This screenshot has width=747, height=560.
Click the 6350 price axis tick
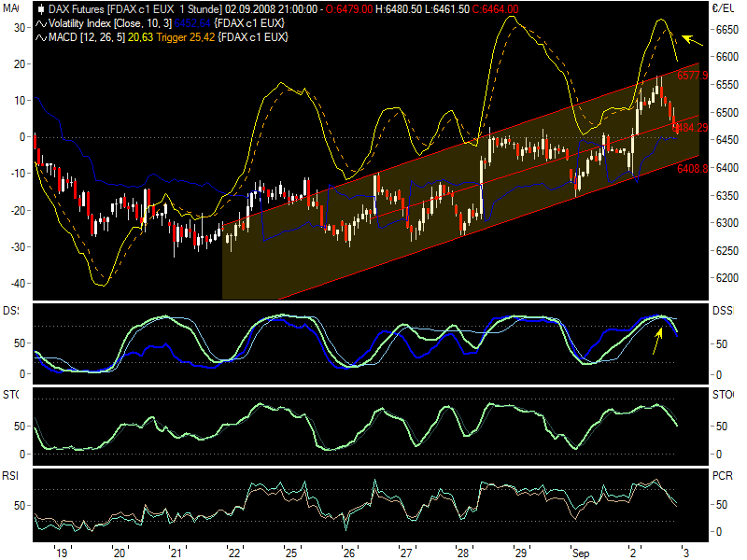click(727, 196)
